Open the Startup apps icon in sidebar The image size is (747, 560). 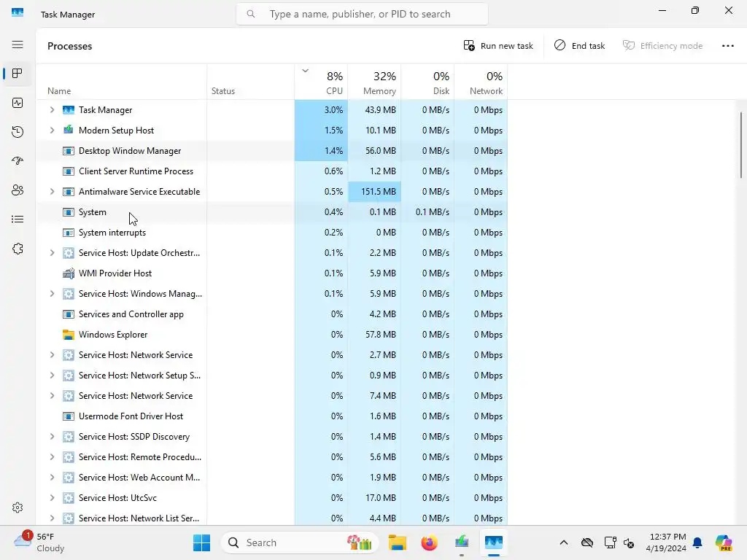[x=18, y=161]
